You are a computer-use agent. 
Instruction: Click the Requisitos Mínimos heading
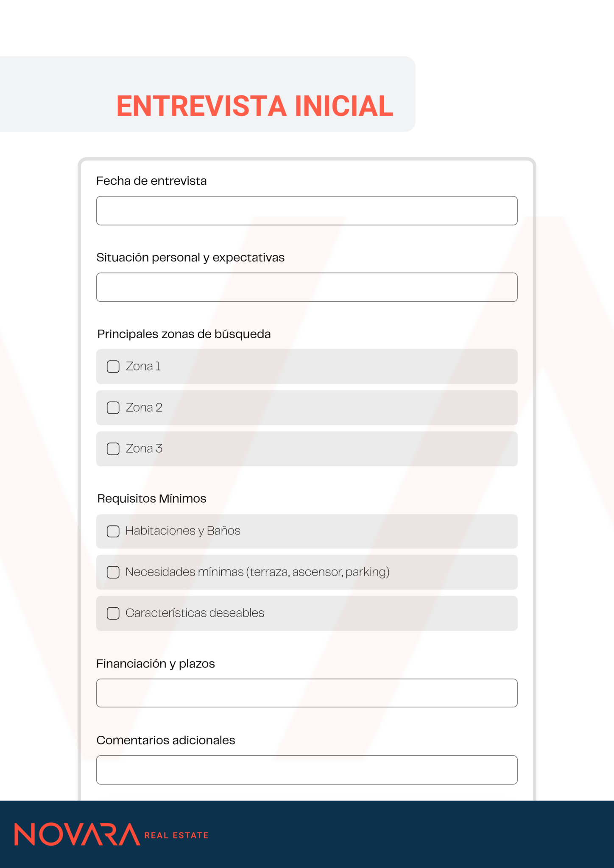(152, 498)
